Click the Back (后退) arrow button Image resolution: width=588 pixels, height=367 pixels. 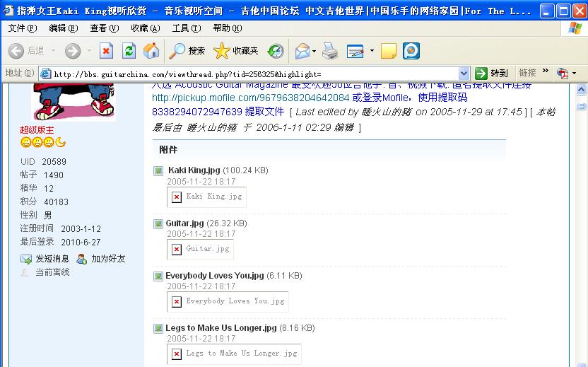[26, 51]
